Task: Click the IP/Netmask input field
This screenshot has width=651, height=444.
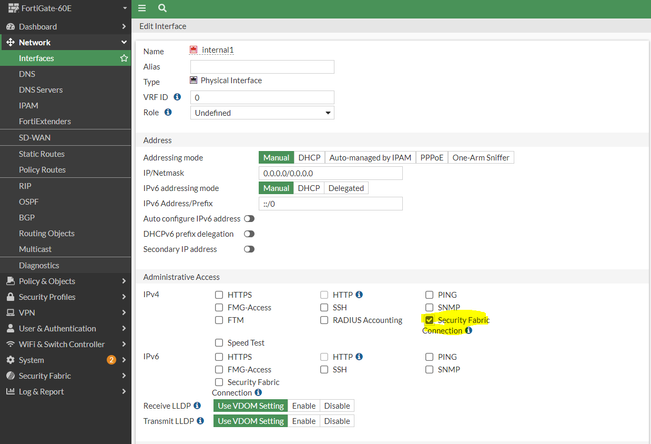Action: [330, 173]
